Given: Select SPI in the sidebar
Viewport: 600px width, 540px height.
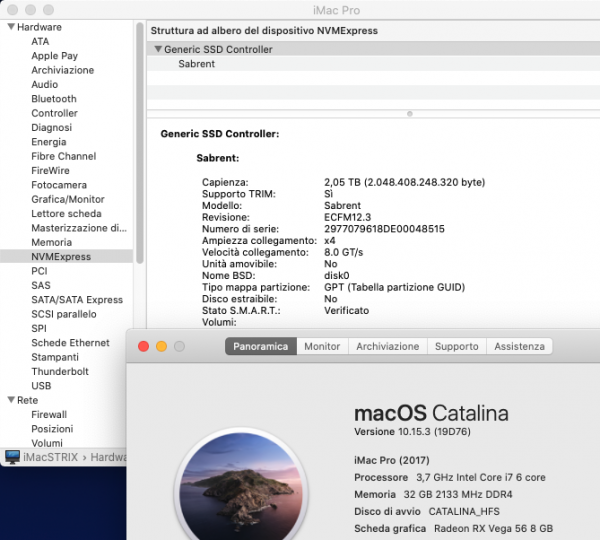Looking at the screenshot, I should coord(39,328).
